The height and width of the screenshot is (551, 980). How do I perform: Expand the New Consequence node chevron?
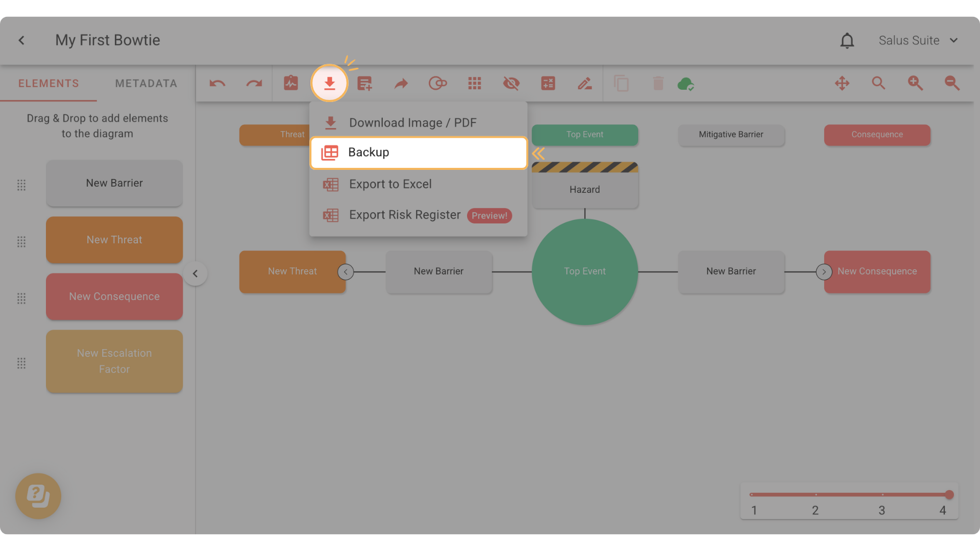(824, 272)
